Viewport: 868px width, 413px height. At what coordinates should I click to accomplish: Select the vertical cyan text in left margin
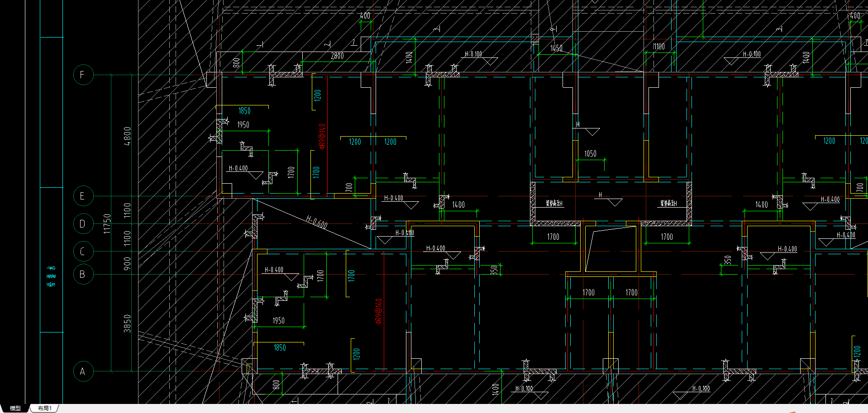(x=52, y=276)
